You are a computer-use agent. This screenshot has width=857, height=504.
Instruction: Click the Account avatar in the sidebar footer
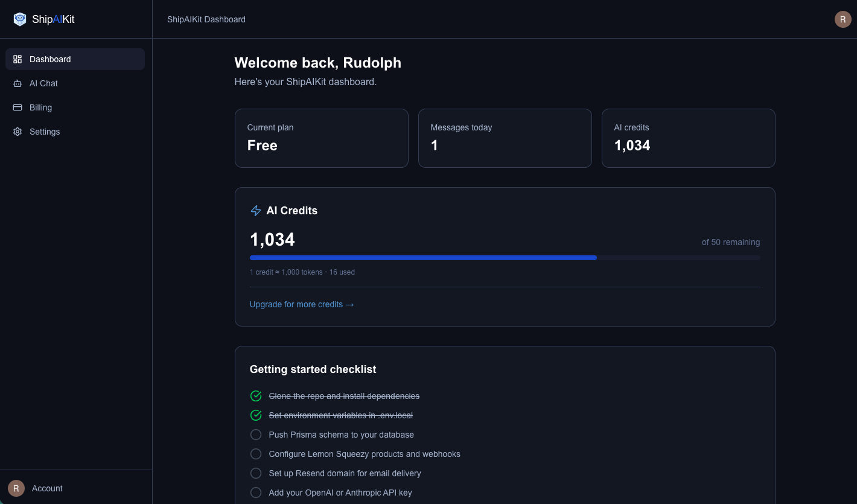point(16,488)
